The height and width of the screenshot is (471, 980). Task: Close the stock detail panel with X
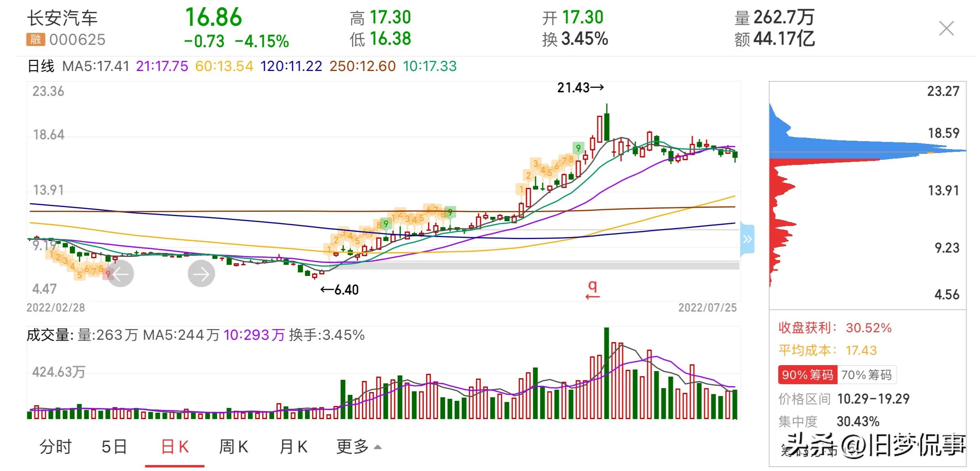coord(946,29)
